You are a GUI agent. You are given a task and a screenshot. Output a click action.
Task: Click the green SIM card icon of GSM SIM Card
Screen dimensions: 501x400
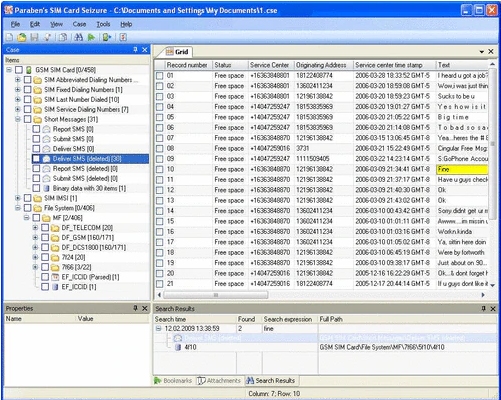(x=29, y=70)
